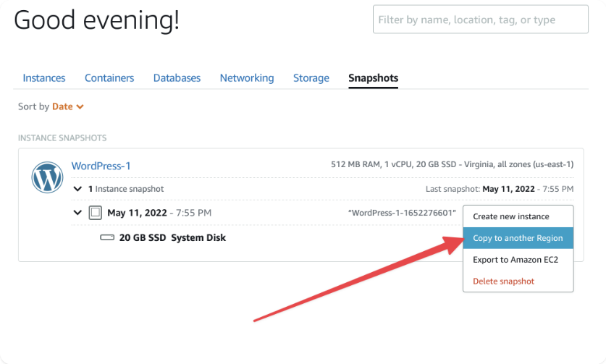Click the disk icon next to 20 GB SSD
Screen dimensions: 606x364
coord(107,237)
